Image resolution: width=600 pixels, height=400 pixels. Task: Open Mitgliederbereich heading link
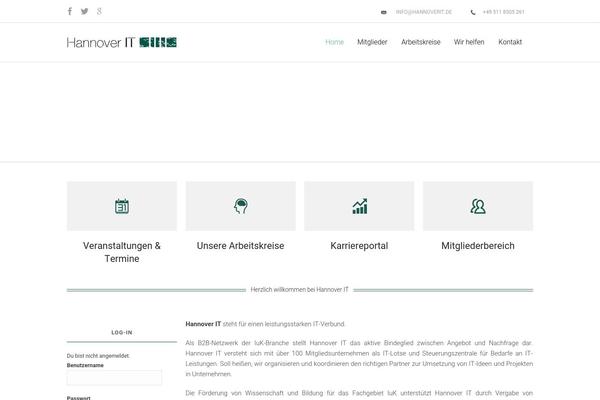point(478,246)
